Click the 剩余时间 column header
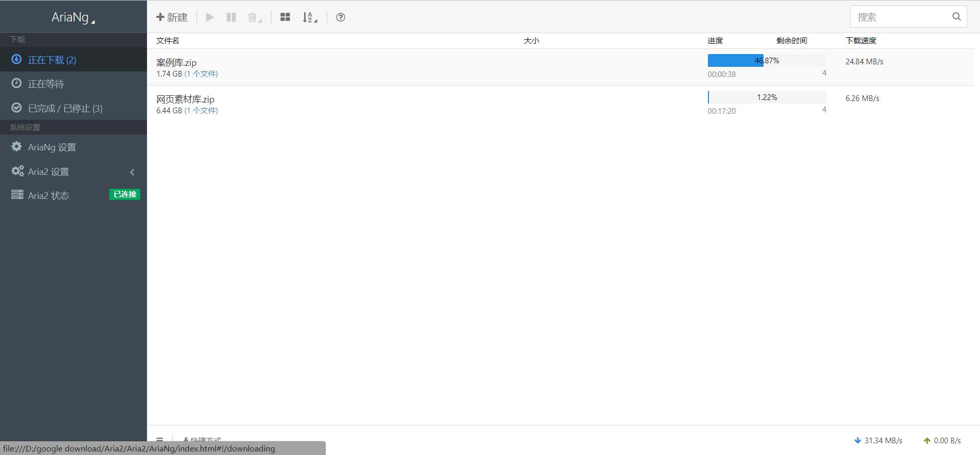 [x=792, y=41]
